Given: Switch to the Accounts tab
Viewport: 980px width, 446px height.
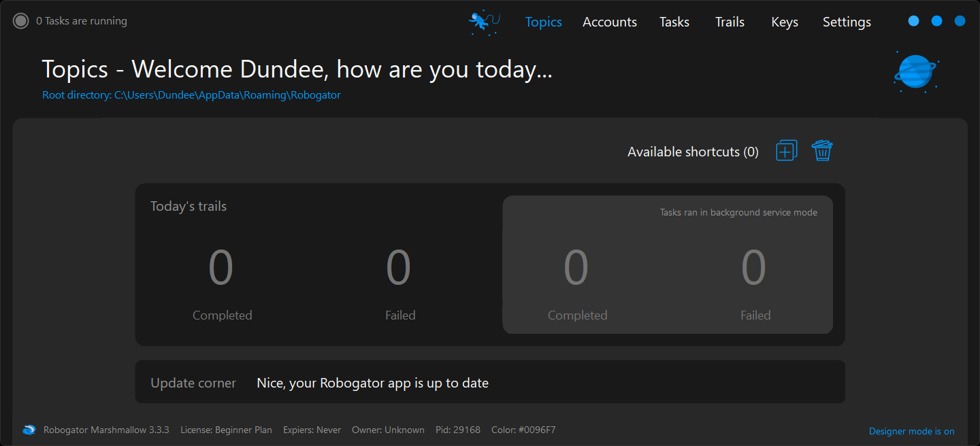Looking at the screenshot, I should coord(609,22).
